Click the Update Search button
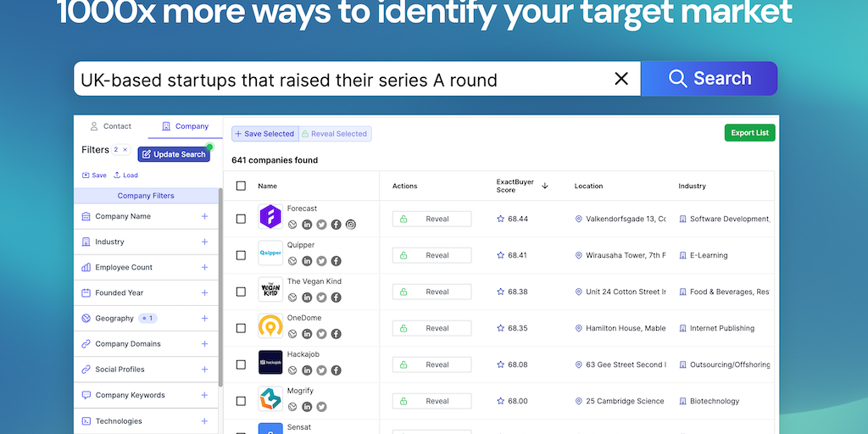 click(173, 154)
